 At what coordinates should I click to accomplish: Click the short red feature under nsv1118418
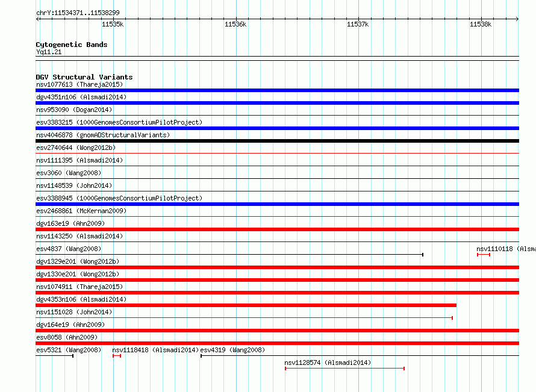[117, 356]
